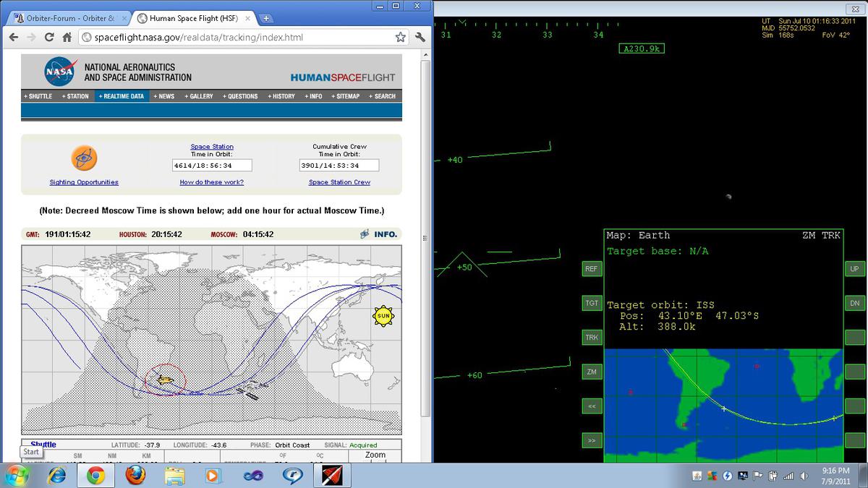This screenshot has height=488, width=868.
Task: Click the SUN icon on tracking map
Action: [x=383, y=316]
